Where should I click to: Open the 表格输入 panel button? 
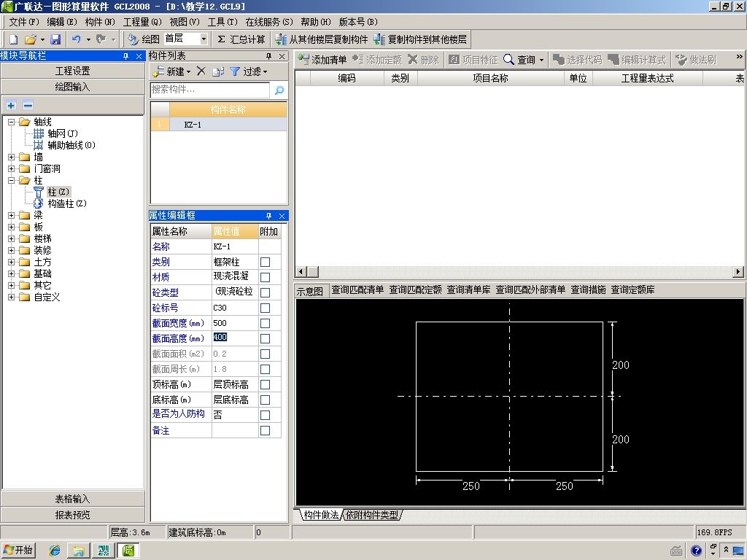point(72,499)
